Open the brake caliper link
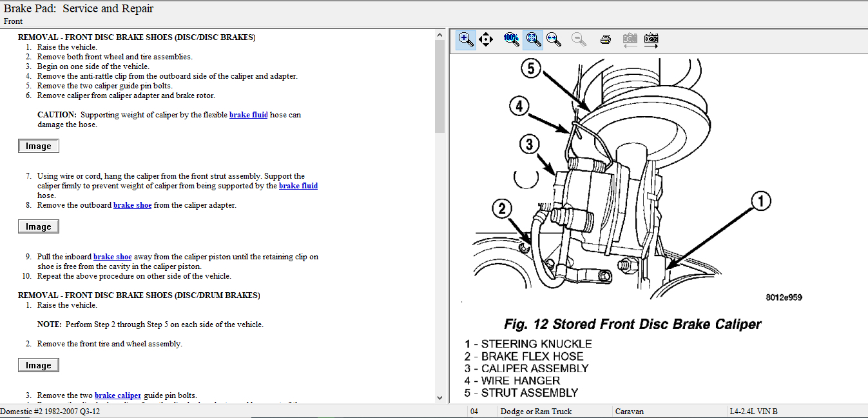This screenshot has width=868, height=418. pyautogui.click(x=117, y=395)
